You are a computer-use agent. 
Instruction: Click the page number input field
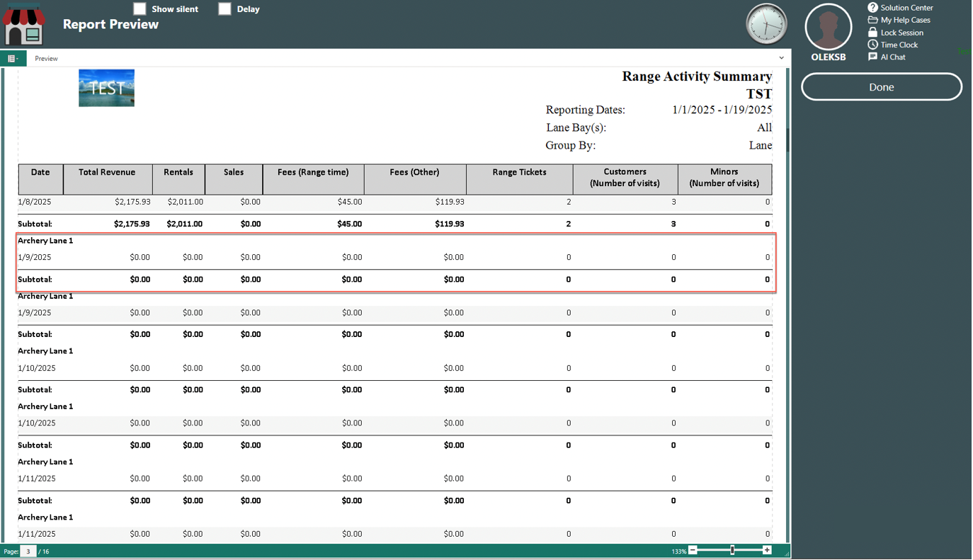(28, 551)
